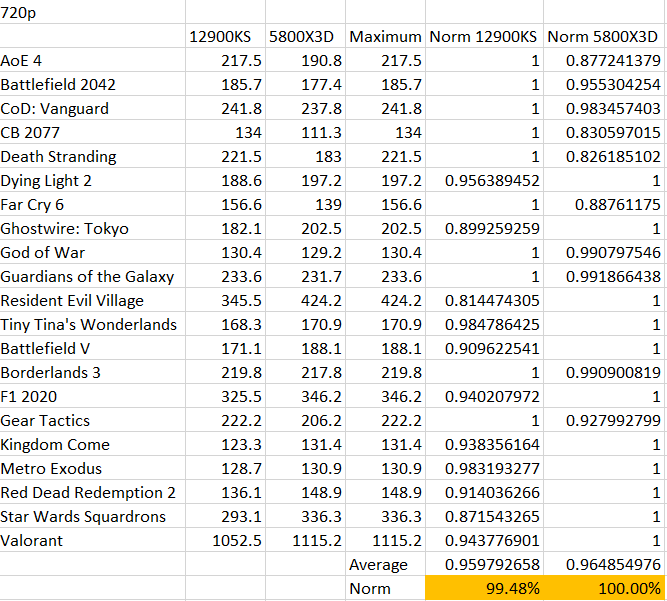Select Valorant 12900KS value 1052.5
The image size is (667, 601).
(x=225, y=540)
